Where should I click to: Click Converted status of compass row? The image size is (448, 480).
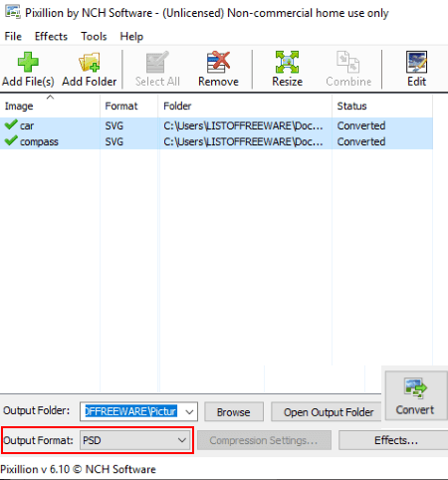click(x=361, y=141)
